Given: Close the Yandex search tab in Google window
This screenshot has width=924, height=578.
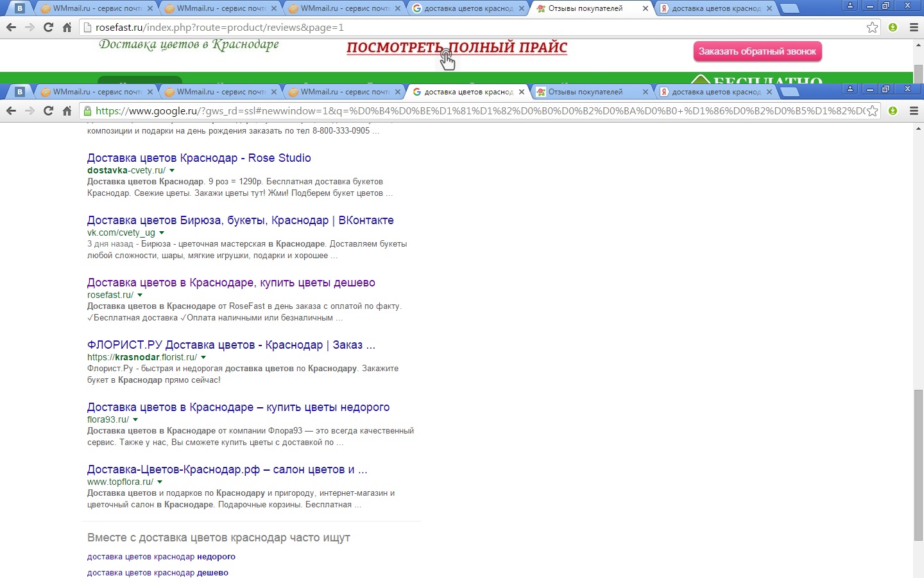Looking at the screenshot, I should [x=769, y=92].
